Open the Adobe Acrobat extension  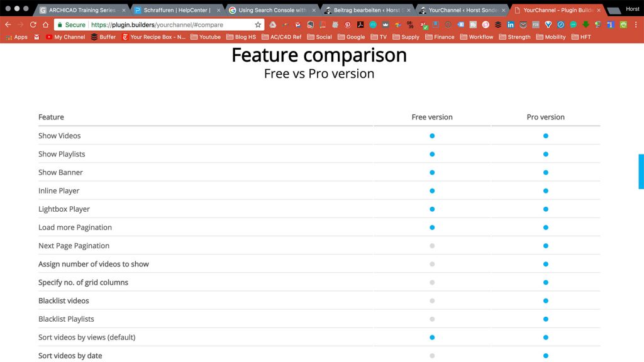pyautogui.click(x=360, y=24)
